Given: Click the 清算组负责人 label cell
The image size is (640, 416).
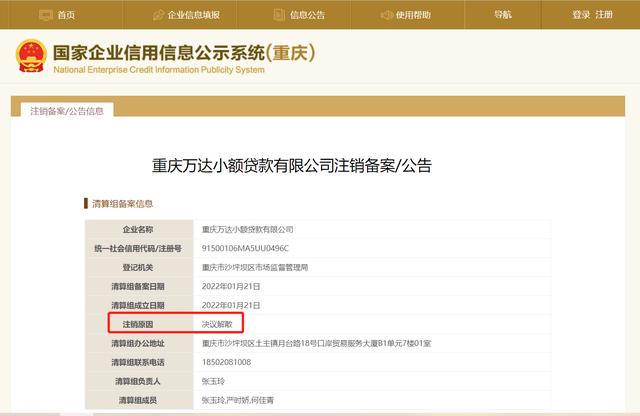Looking at the screenshot, I should pos(139,381).
